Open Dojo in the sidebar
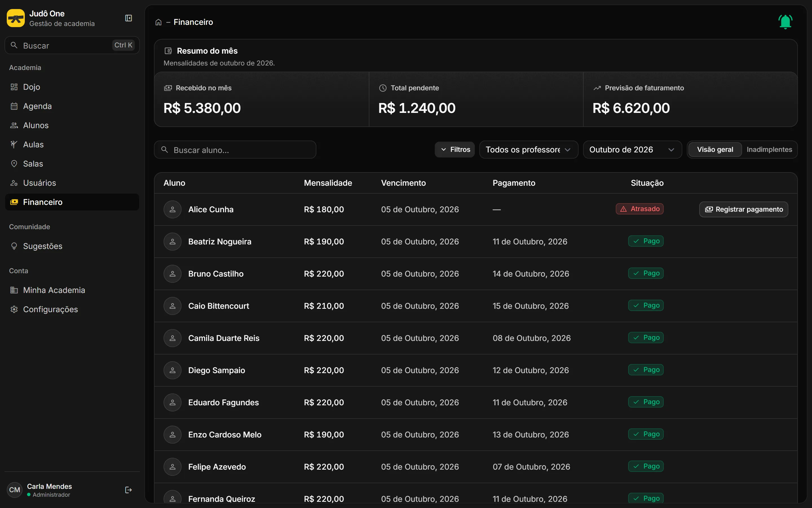 click(x=72, y=87)
